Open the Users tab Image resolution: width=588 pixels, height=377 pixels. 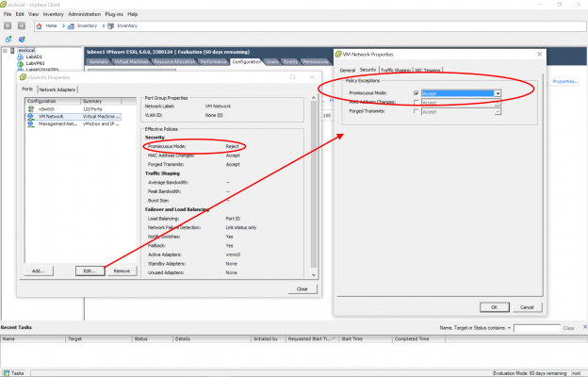(272, 62)
